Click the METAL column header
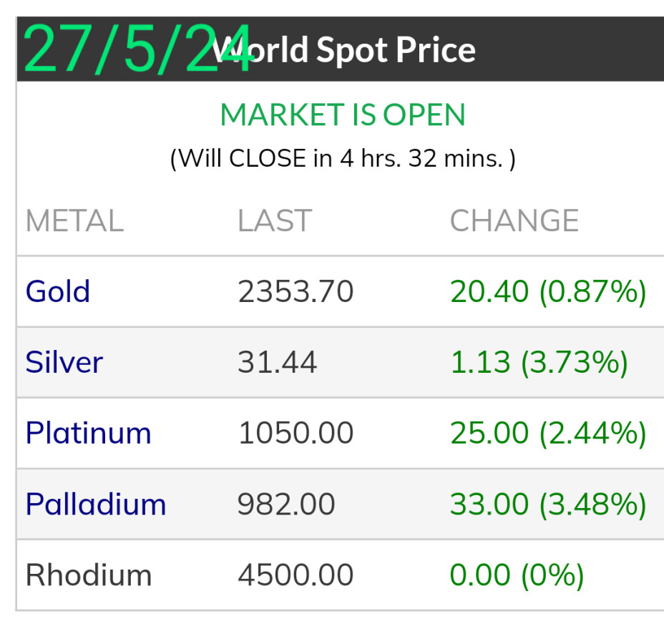The height and width of the screenshot is (644, 664). click(74, 221)
